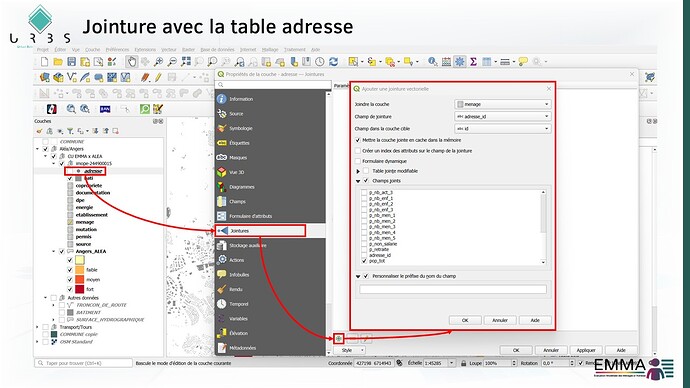Viewport: 690px width, 388px height.
Task: Select the Pan map hand tool
Action: (x=131, y=62)
